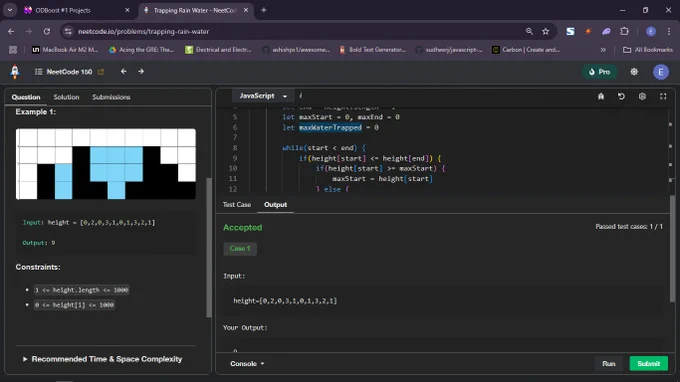Open the user profile avatar E
Viewport: 680px width, 382px height.
[x=660, y=72]
